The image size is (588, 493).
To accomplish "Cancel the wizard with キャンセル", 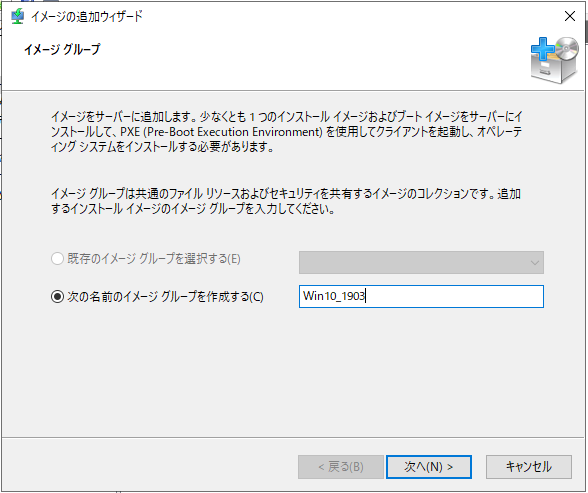I will [x=529, y=467].
